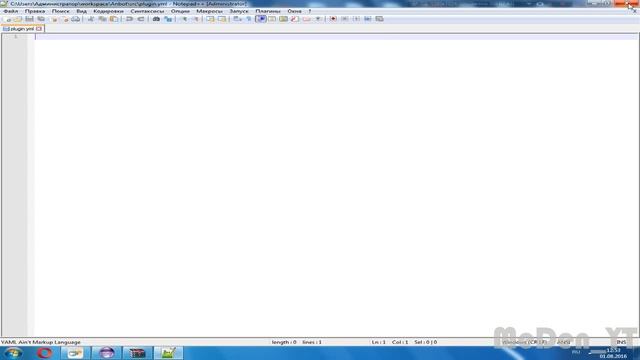Click line number 1 in the margin
640x360 pixels.
(x=16, y=37)
